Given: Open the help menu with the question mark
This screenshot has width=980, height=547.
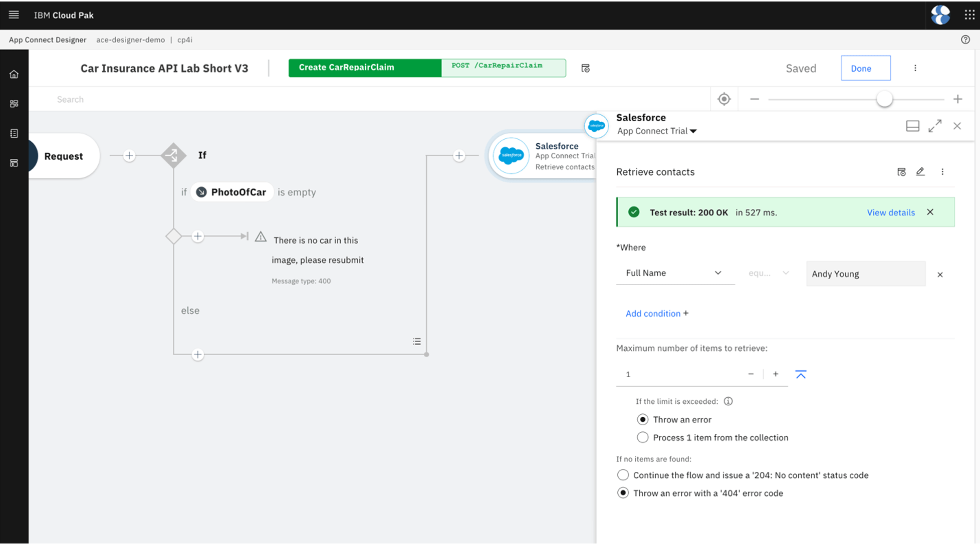Looking at the screenshot, I should click(x=966, y=40).
